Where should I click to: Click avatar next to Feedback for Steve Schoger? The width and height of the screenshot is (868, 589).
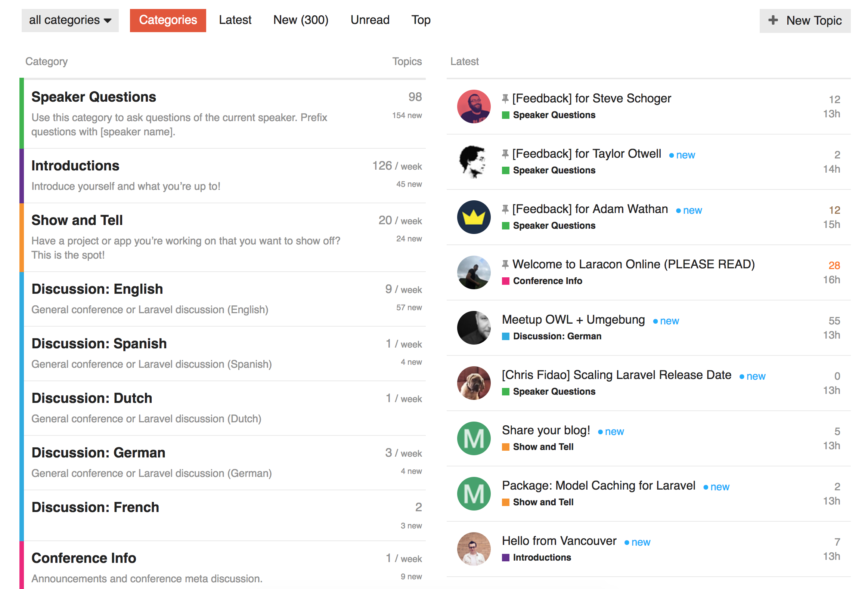474,107
